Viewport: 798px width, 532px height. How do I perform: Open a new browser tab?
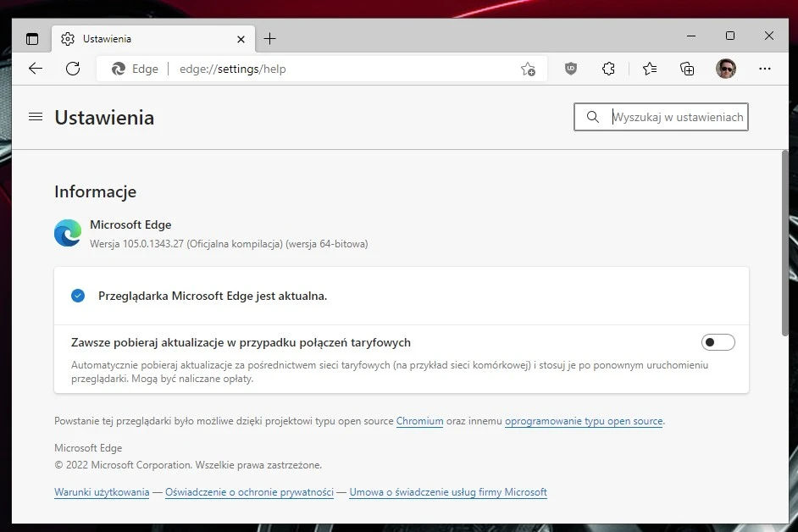pos(269,38)
